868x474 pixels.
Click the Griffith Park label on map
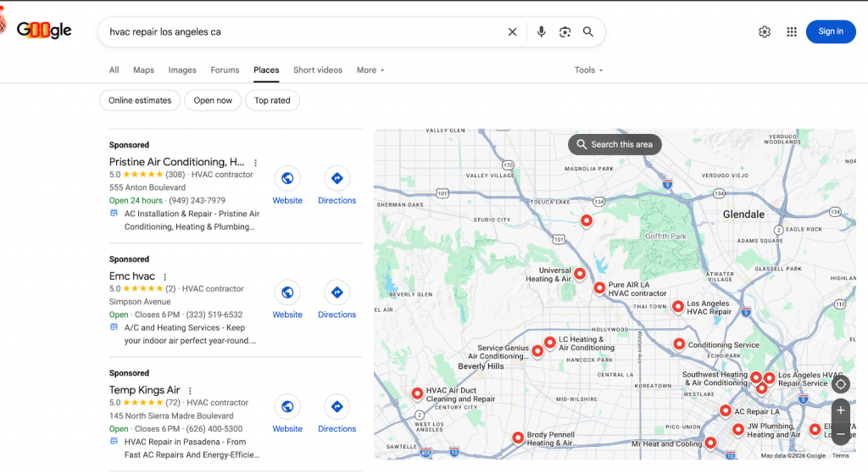click(x=665, y=237)
